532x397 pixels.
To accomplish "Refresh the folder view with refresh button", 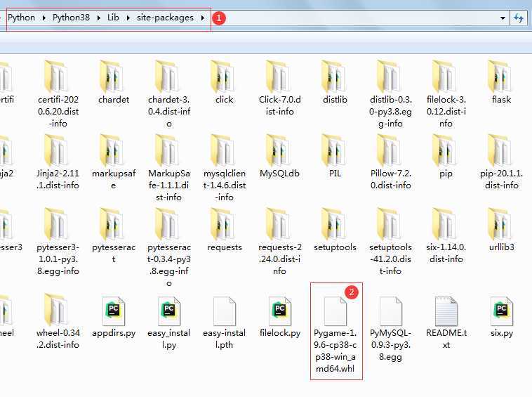I will (x=518, y=18).
